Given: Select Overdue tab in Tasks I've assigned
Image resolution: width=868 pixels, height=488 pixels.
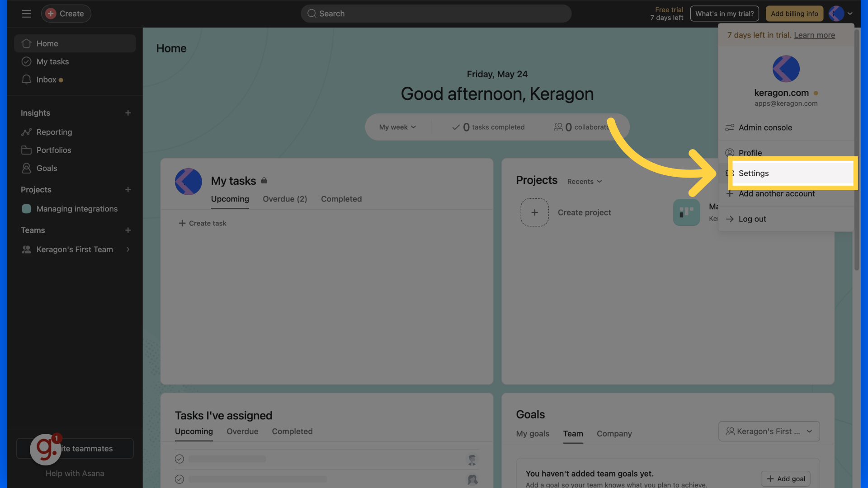Looking at the screenshot, I should pyautogui.click(x=242, y=432).
